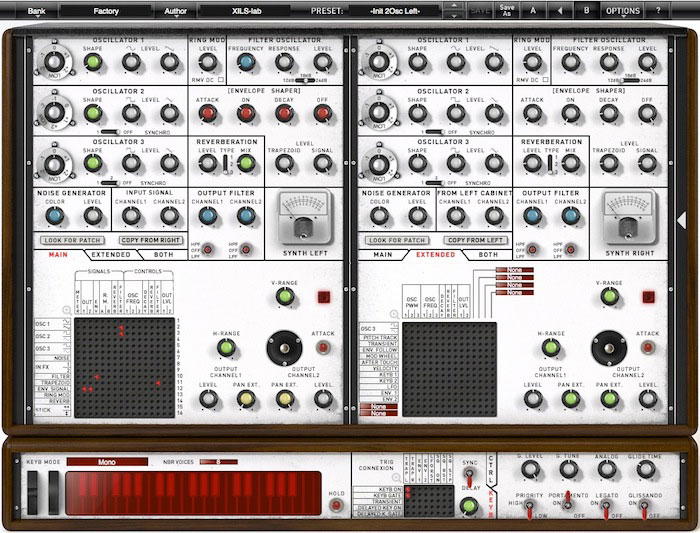This screenshot has height=533, width=700.
Task: Click the Copy From Right button
Action: (x=150, y=240)
